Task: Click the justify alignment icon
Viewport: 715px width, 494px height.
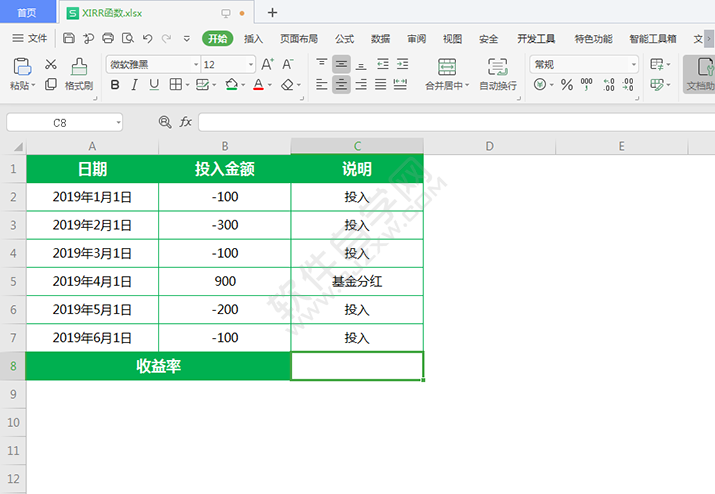Action: pos(381,84)
